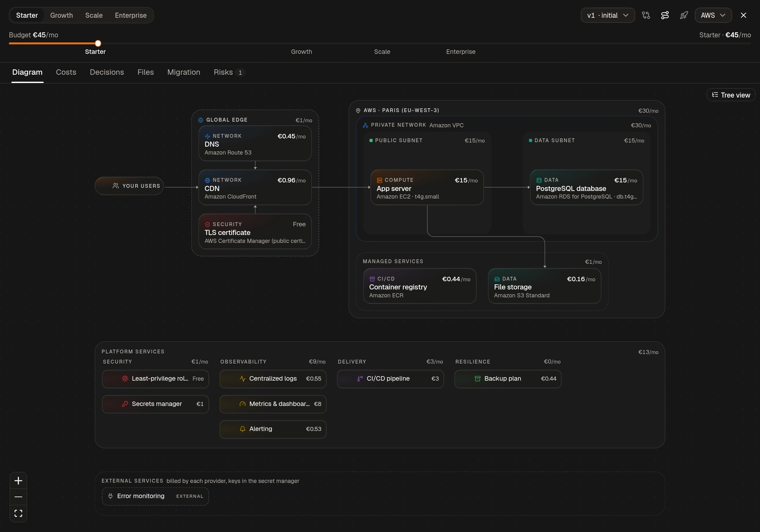Zoom out with the minus button
The width and height of the screenshot is (760, 532).
point(18,497)
